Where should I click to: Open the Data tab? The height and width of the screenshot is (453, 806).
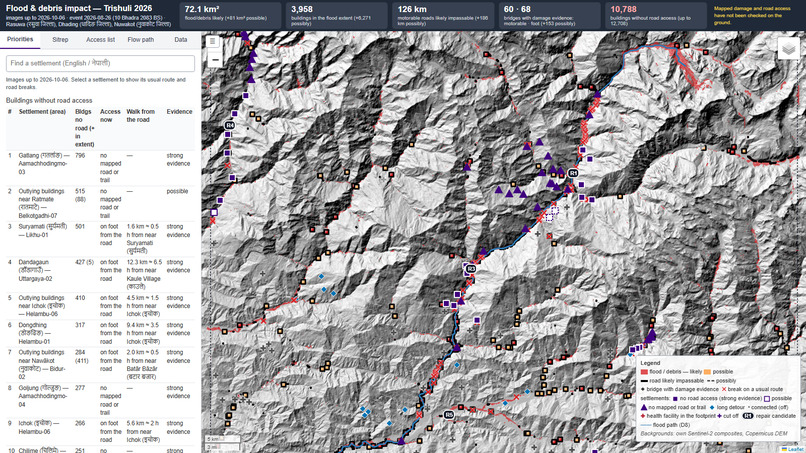pyautogui.click(x=180, y=40)
